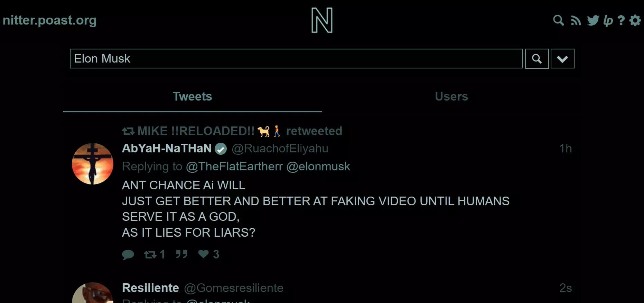Switch to the Users tab

coord(451,97)
